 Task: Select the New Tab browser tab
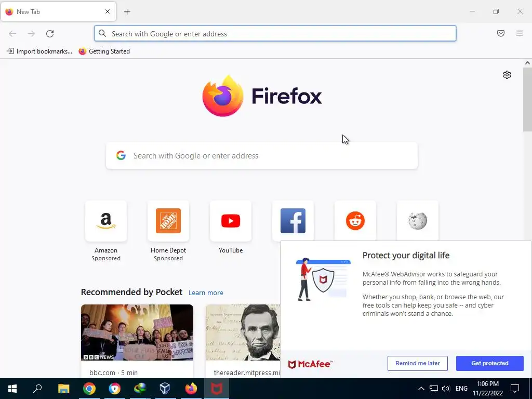point(58,11)
